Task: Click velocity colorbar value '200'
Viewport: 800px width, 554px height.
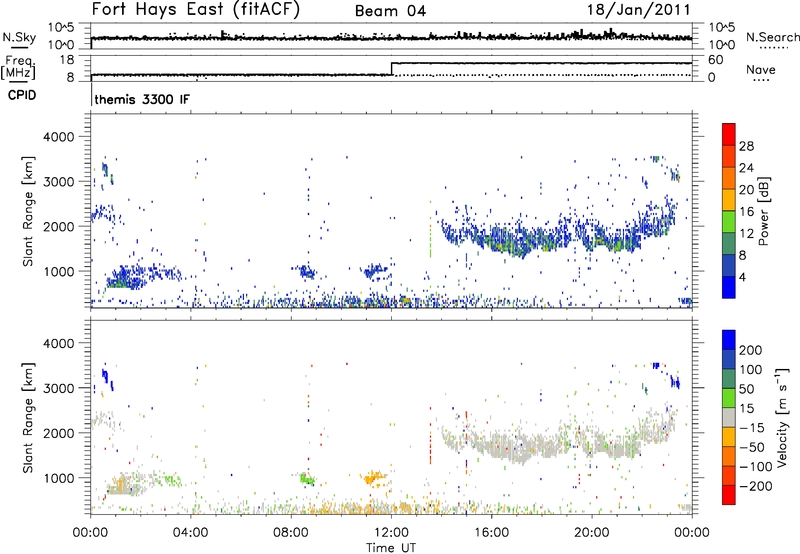Action: (x=751, y=350)
